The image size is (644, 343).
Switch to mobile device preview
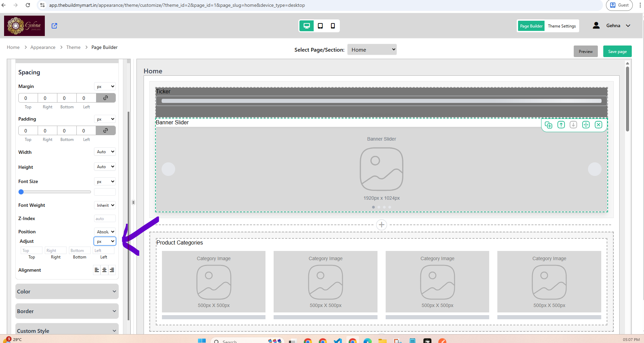[333, 26]
